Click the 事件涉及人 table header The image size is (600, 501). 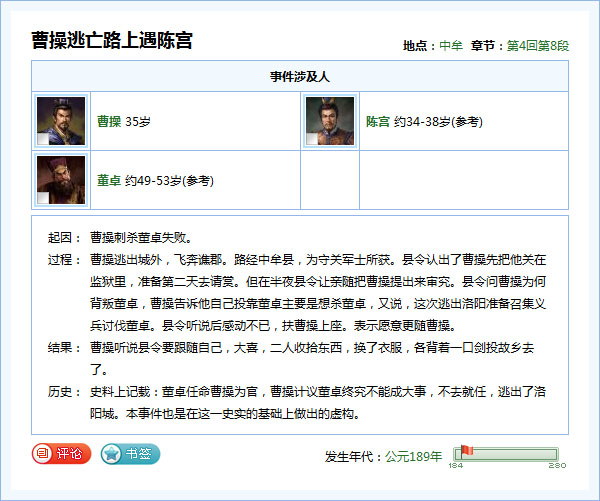click(299, 76)
